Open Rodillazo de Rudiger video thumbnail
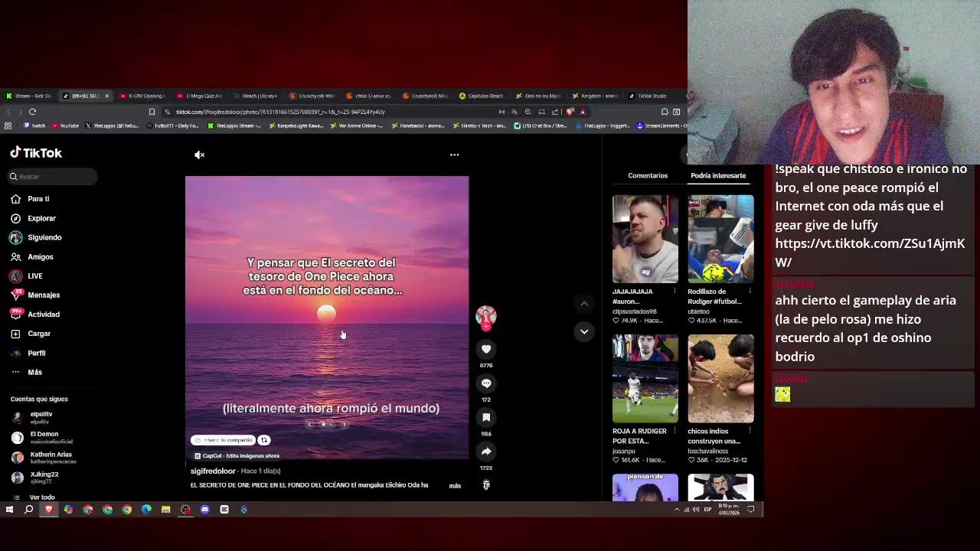This screenshot has width=980, height=551. [720, 239]
